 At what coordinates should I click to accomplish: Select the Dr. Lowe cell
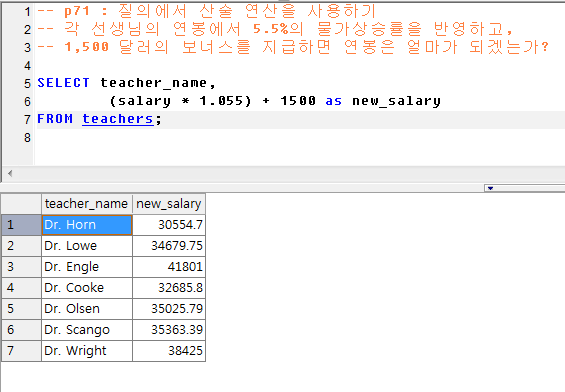(x=87, y=246)
